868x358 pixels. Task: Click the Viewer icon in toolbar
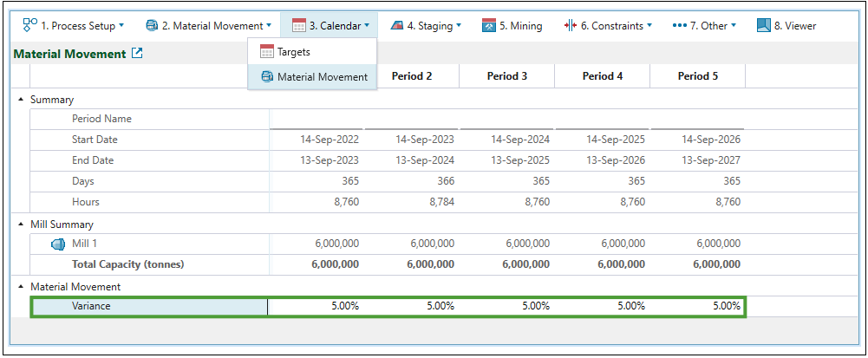763,25
